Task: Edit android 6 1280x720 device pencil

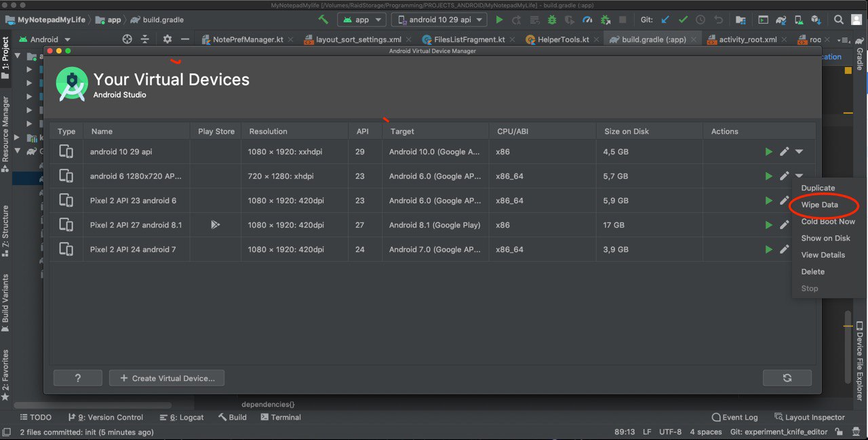Action: click(784, 176)
